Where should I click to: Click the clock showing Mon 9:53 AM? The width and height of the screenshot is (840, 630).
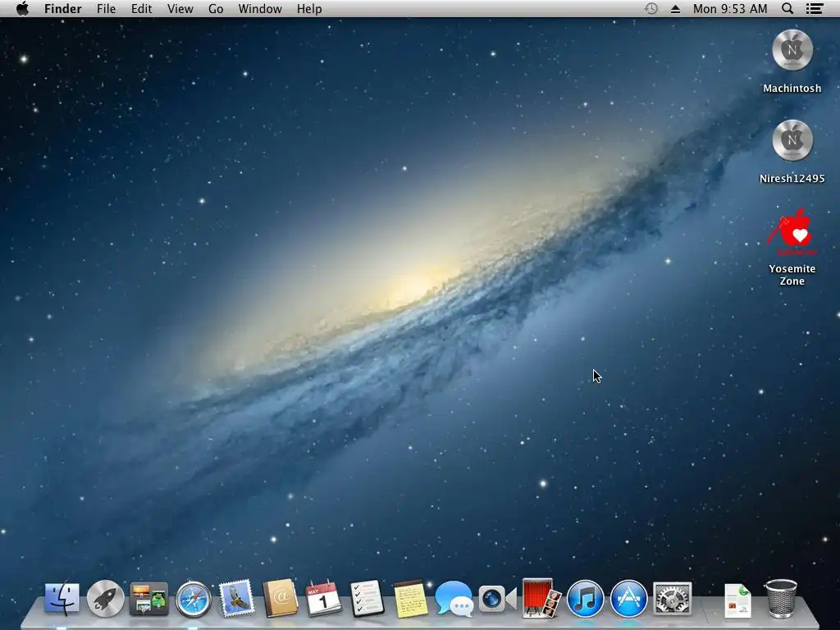point(729,8)
